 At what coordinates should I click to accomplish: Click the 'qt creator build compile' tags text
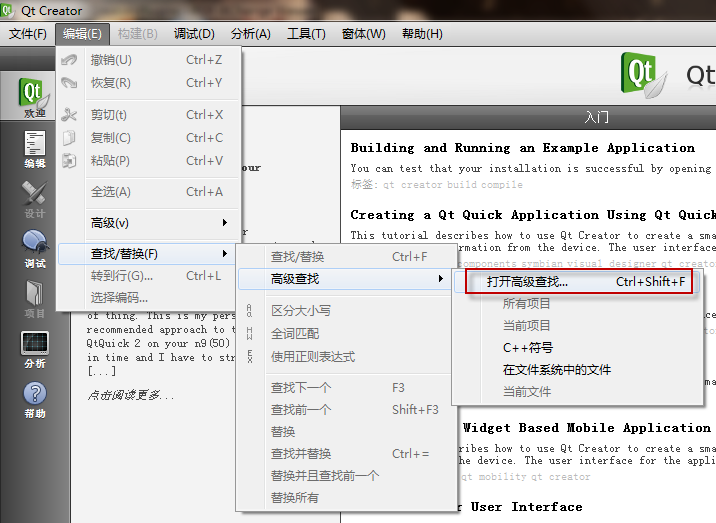453,185
